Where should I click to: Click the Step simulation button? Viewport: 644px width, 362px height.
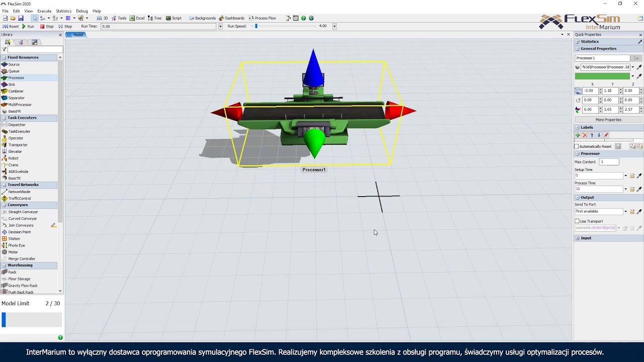click(65, 26)
